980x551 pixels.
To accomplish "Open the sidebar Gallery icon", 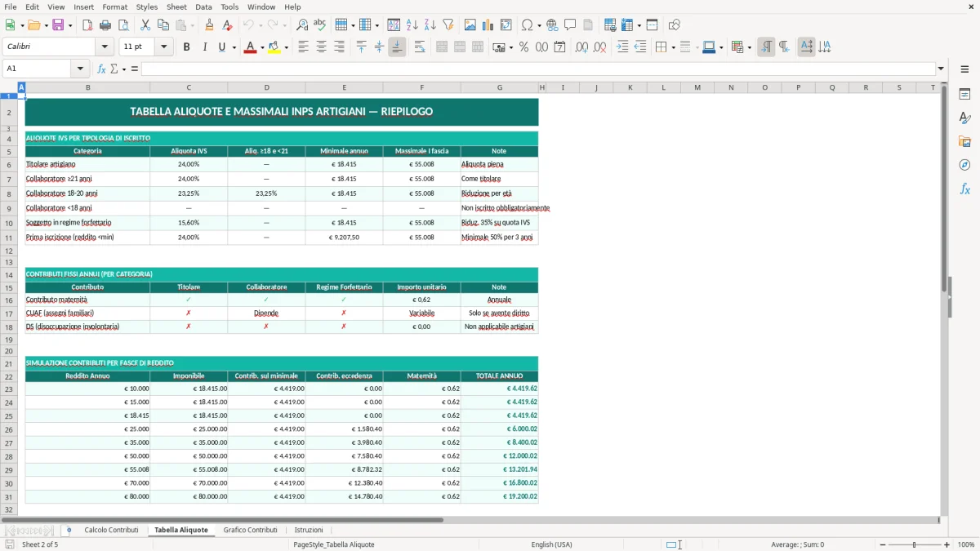I will (964, 142).
